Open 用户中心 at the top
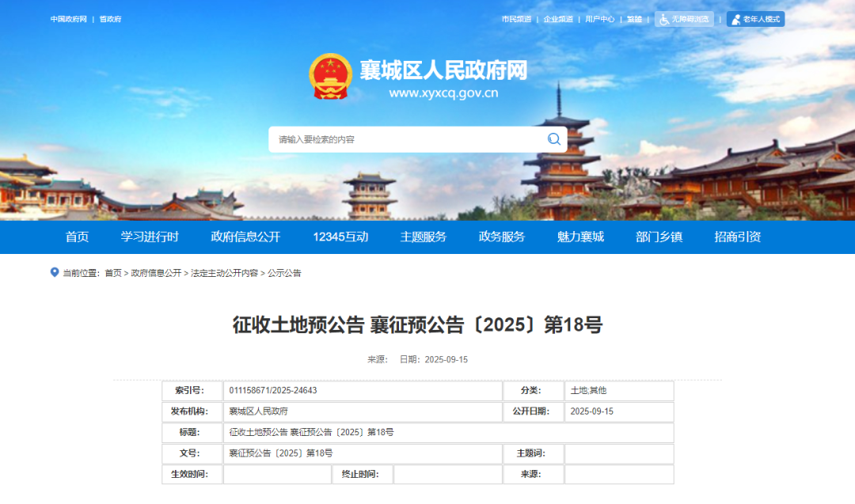This screenshot has height=504, width=855. click(599, 19)
